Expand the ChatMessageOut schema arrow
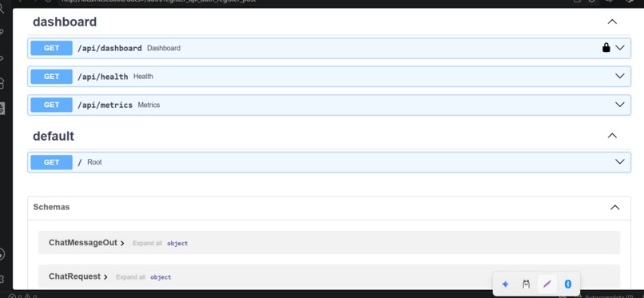The image size is (644, 298). pyautogui.click(x=122, y=243)
